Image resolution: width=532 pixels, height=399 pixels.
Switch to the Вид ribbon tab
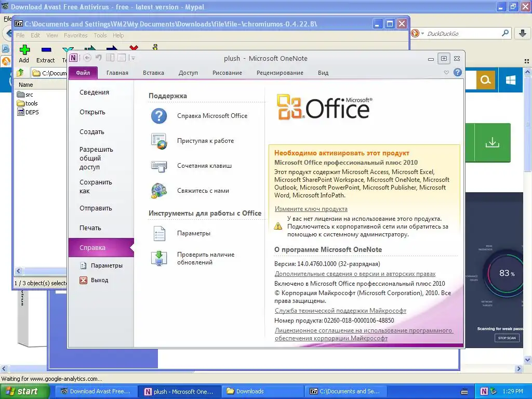tap(323, 73)
